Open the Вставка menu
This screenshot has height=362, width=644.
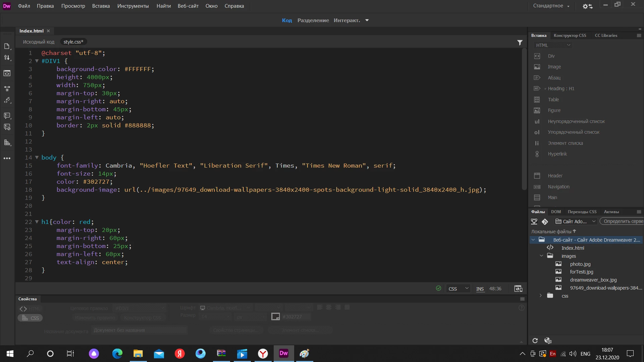[x=101, y=6]
